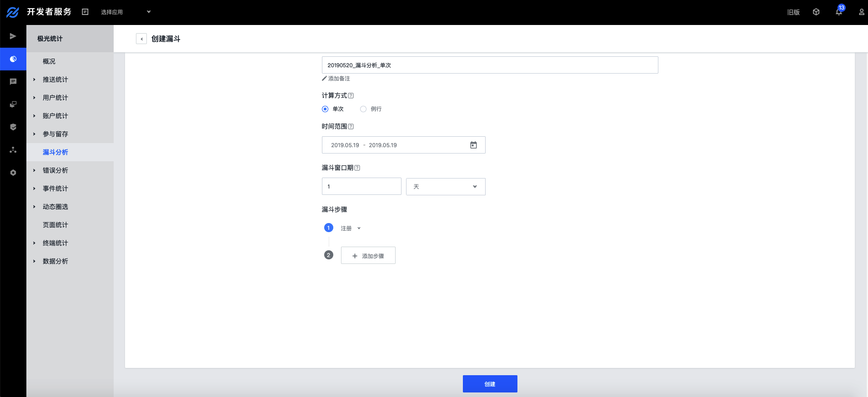The height and width of the screenshot is (397, 868).
Task: Expand the 推送统计 menu arrow
Action: click(x=34, y=79)
